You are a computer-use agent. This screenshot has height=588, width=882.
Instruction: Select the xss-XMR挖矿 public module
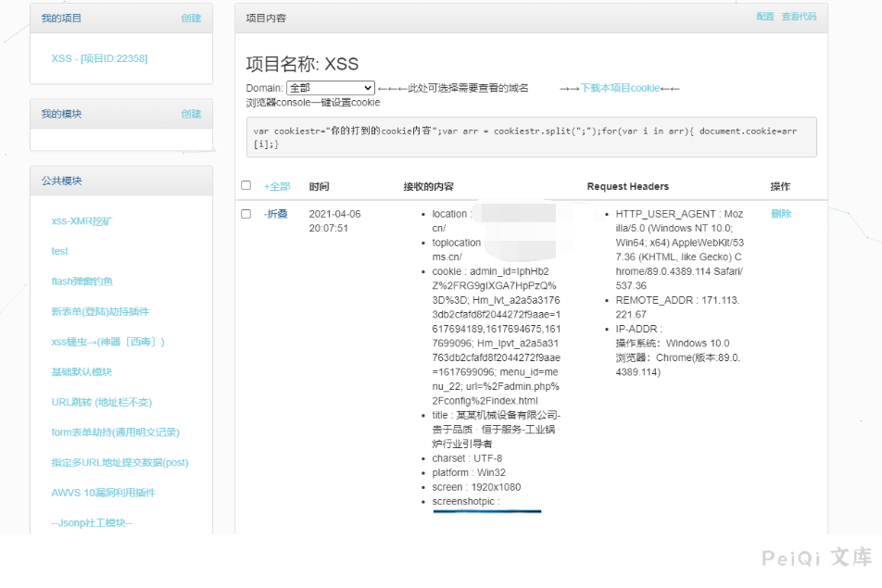click(x=88, y=221)
